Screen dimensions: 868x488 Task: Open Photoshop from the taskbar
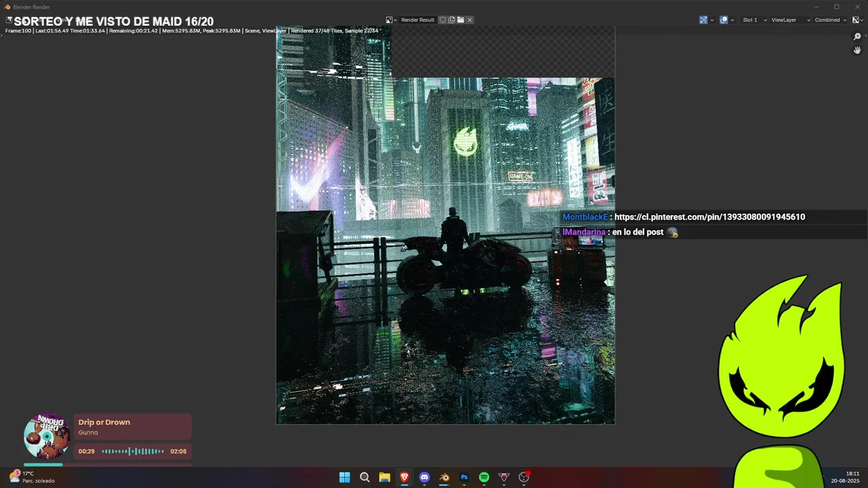[465, 477]
